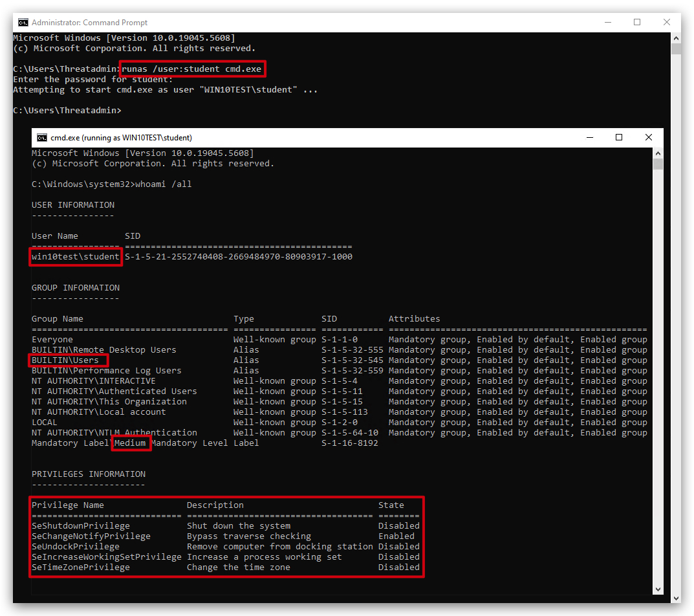Click 'whoami /all' command text

point(164,184)
